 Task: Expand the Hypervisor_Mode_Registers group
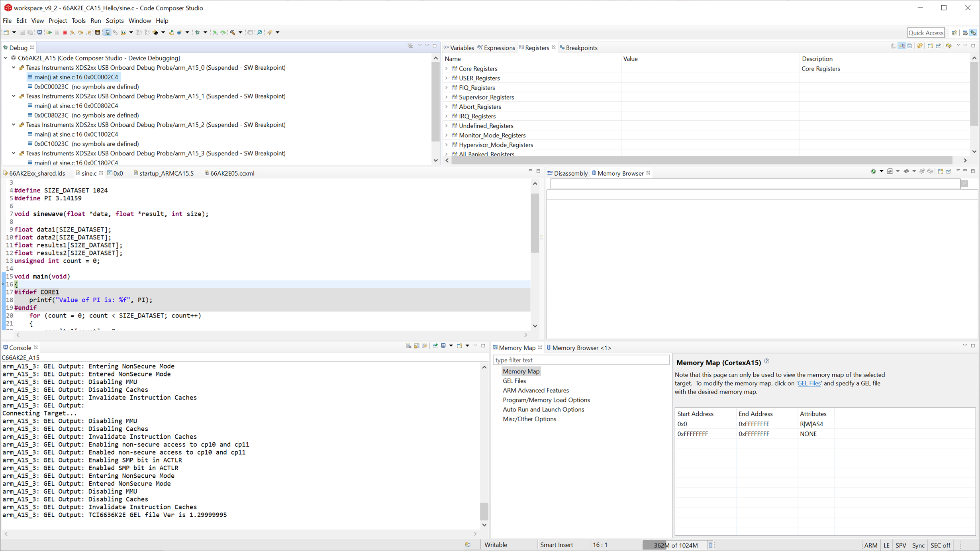447,145
